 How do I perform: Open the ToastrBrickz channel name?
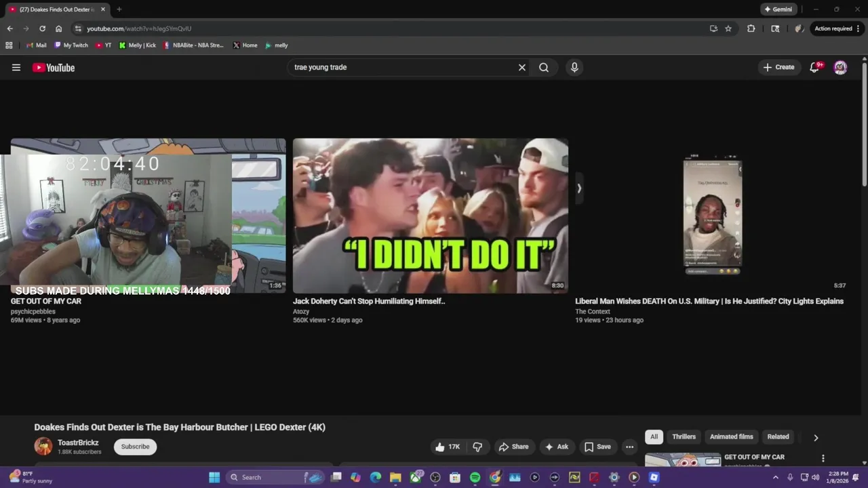tap(78, 443)
